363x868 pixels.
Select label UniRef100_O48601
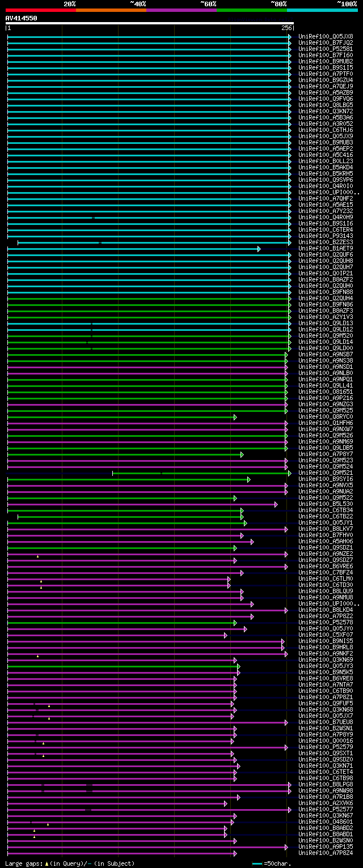click(326, 822)
